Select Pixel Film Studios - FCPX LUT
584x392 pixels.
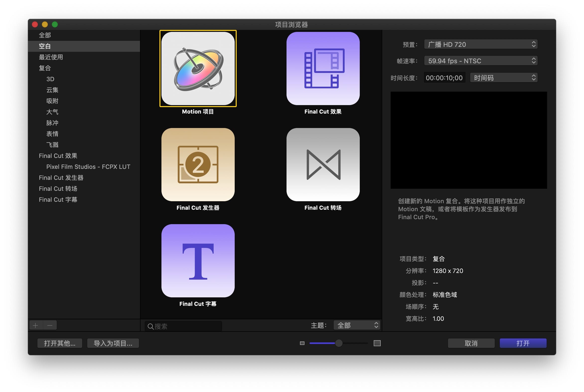[x=88, y=167]
